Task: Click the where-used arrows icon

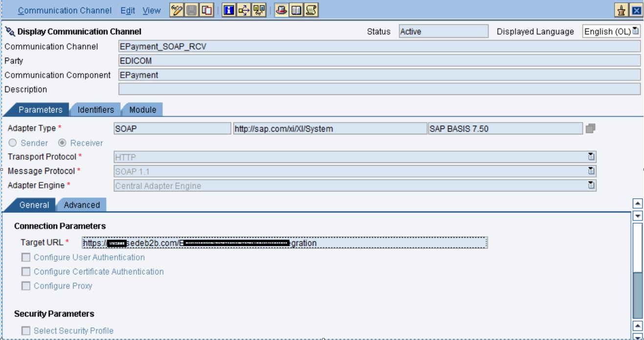Action: (244, 10)
